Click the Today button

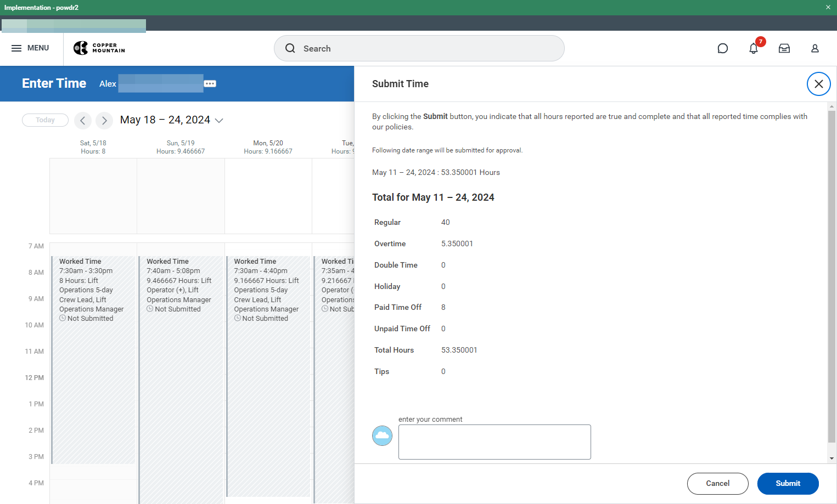[x=45, y=120]
